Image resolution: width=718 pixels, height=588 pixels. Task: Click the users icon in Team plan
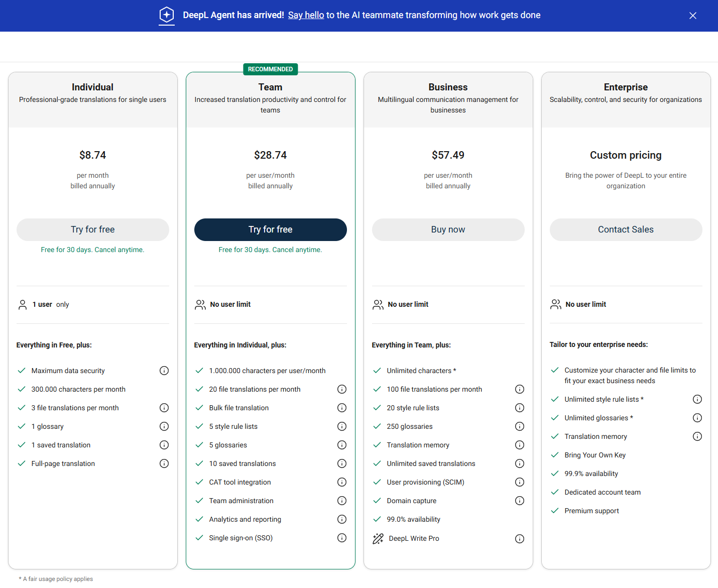pyautogui.click(x=200, y=305)
